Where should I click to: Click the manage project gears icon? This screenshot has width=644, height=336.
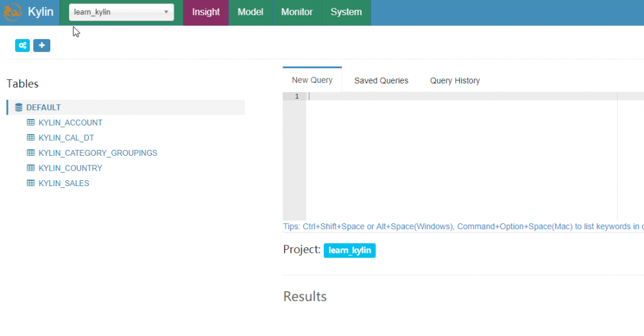click(x=23, y=45)
